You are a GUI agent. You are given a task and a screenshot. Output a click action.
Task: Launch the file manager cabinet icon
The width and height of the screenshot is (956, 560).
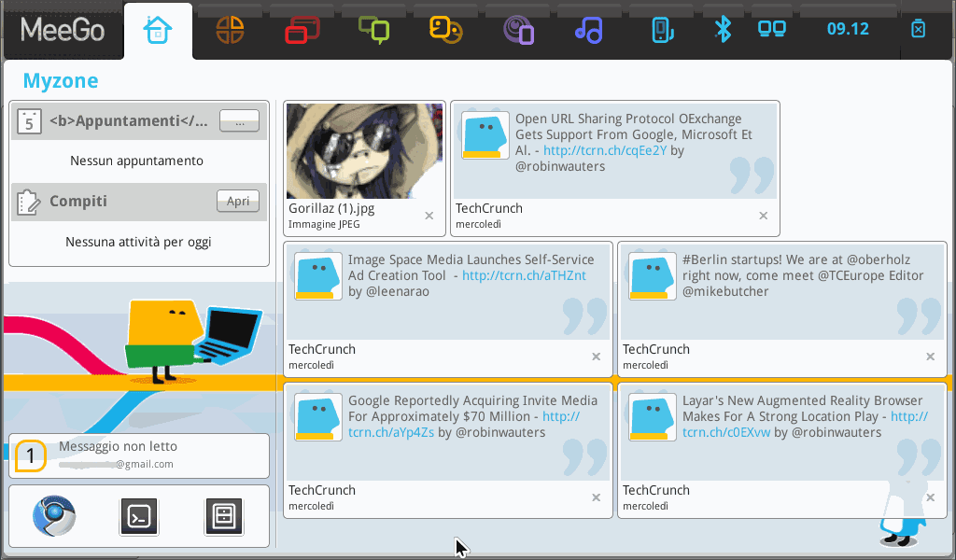[x=224, y=517]
